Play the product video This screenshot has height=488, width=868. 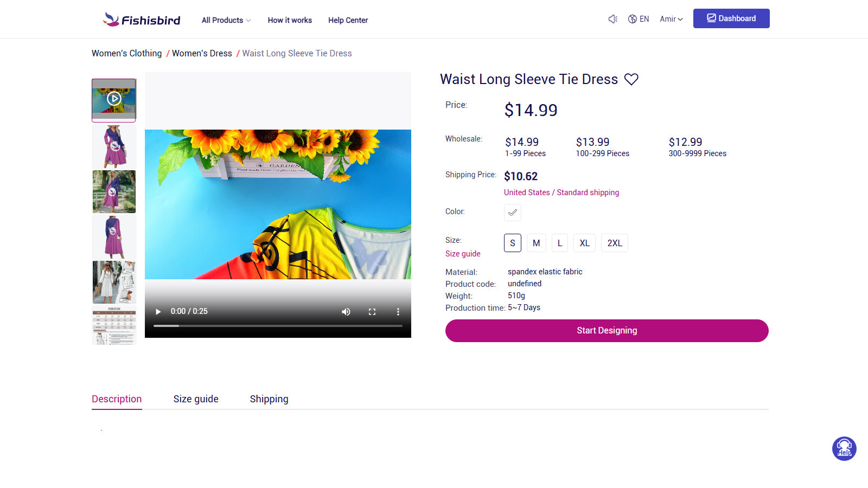pyautogui.click(x=158, y=312)
